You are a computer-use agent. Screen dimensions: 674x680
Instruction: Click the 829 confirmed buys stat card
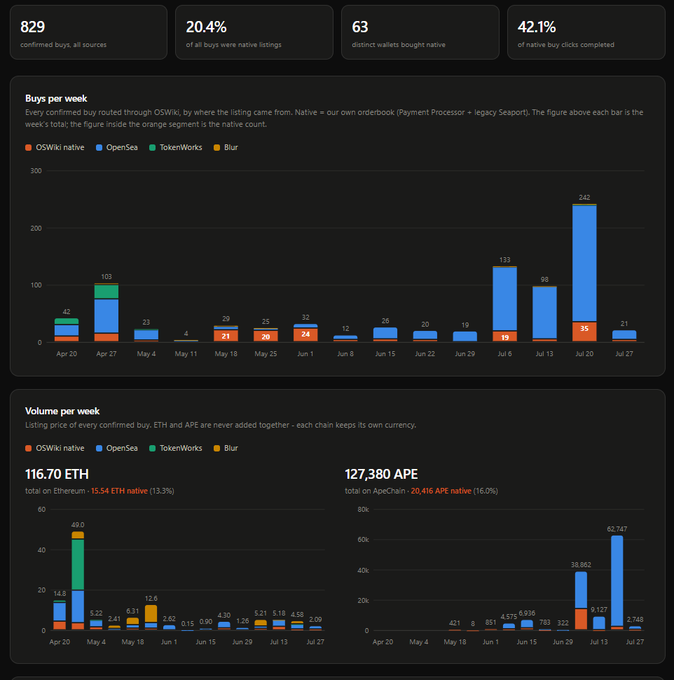pyautogui.click(x=88, y=33)
